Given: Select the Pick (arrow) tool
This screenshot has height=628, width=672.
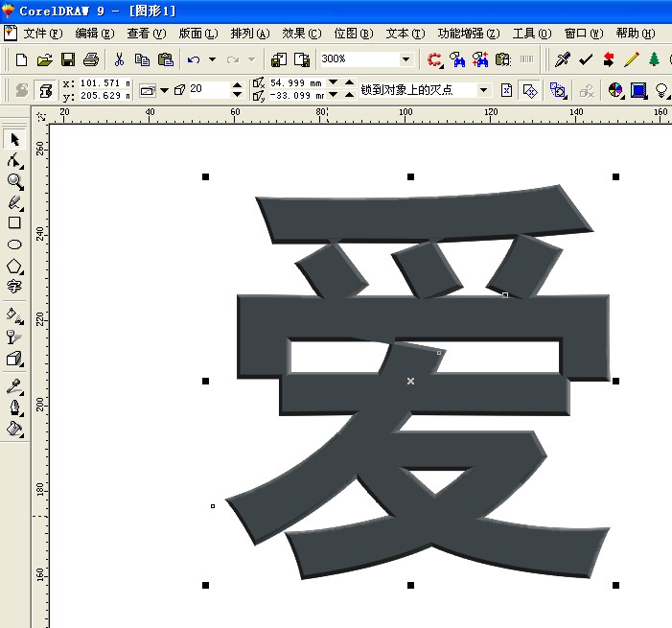Looking at the screenshot, I should coord(14,139).
